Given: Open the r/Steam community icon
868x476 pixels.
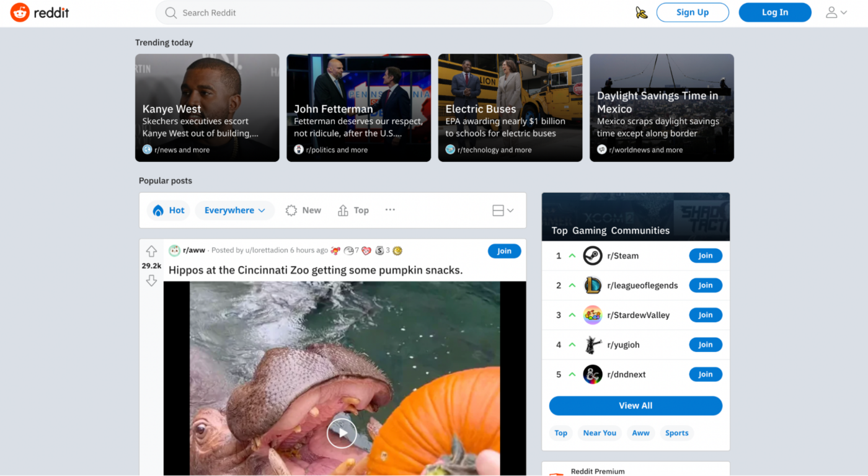Looking at the screenshot, I should 593,256.
